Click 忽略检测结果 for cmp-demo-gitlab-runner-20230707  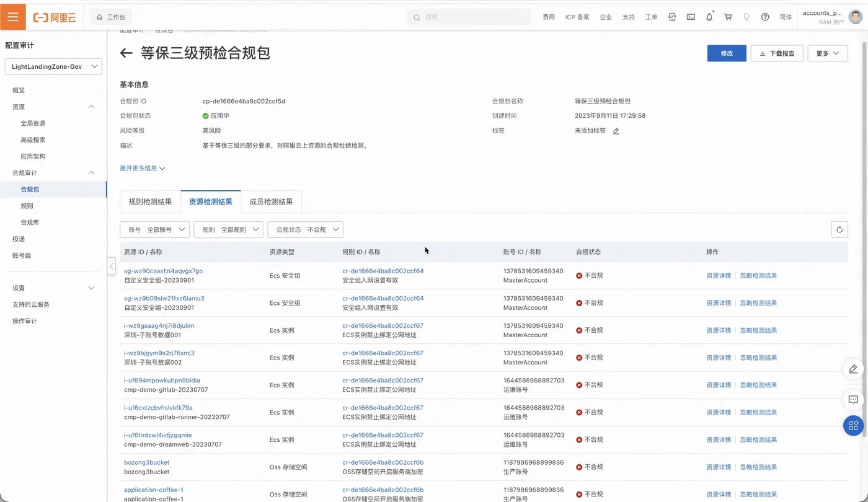pyautogui.click(x=758, y=412)
